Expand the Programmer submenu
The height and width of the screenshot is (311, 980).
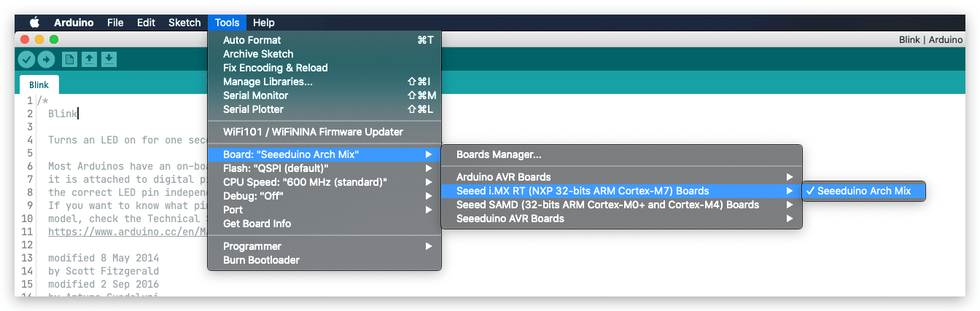tap(324, 246)
